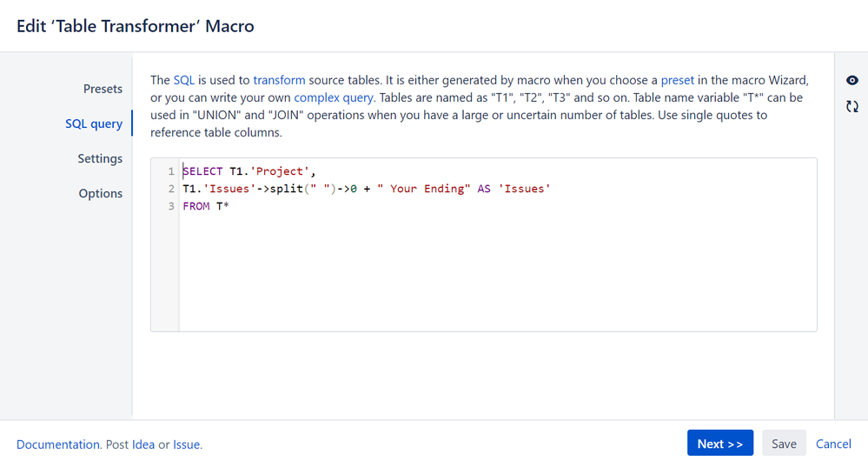Open the Presets tab
The width and height of the screenshot is (868, 461).
(x=103, y=89)
